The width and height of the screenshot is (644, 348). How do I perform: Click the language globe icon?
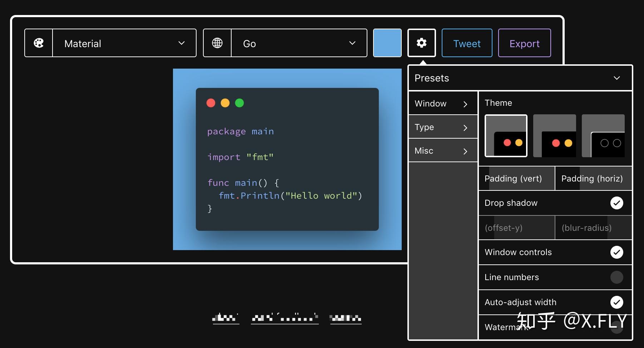pos(217,43)
